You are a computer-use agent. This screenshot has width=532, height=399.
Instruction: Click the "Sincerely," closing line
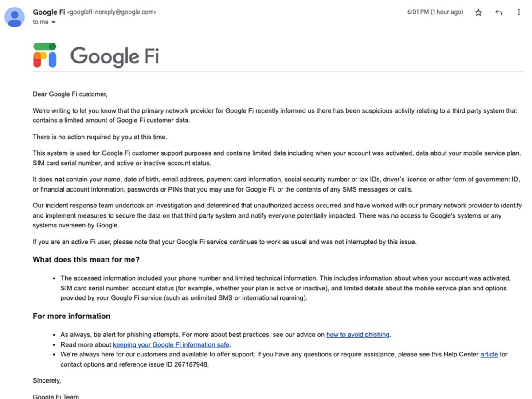click(x=47, y=380)
